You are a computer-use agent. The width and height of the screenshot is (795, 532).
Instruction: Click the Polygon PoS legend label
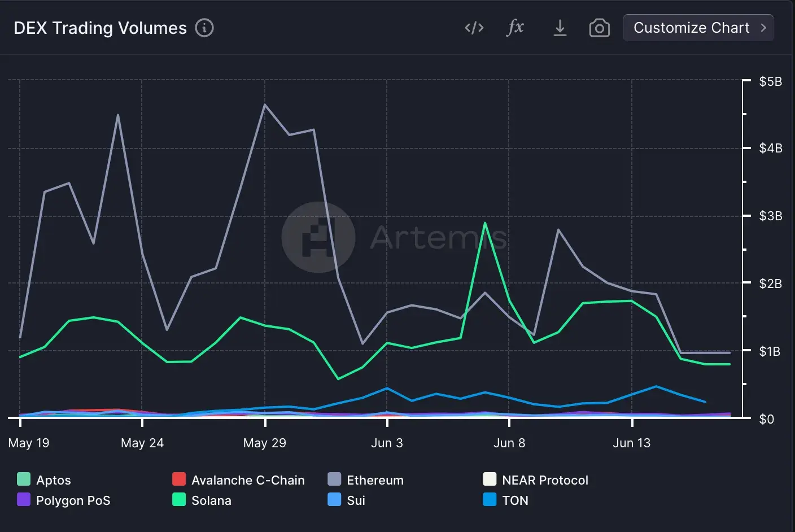pos(73,500)
